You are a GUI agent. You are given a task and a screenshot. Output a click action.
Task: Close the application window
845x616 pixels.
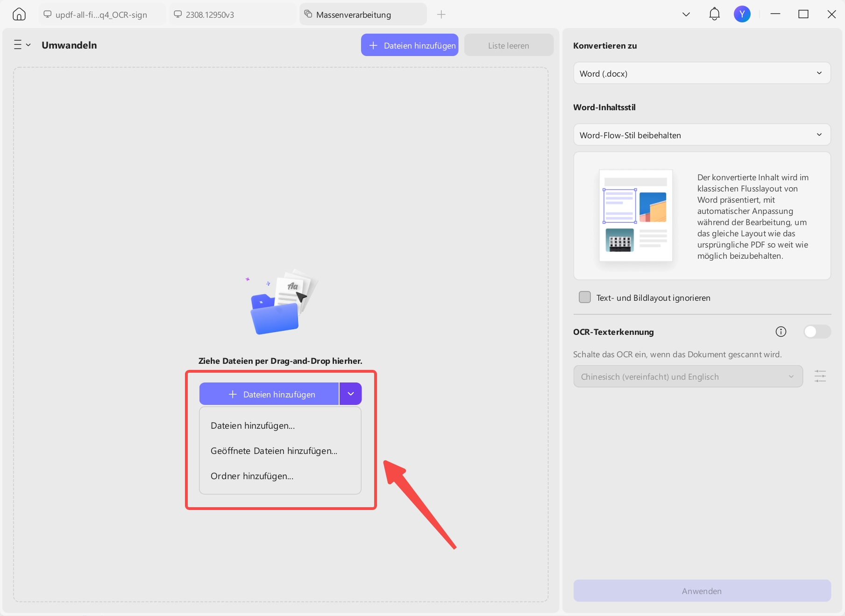[x=831, y=14]
